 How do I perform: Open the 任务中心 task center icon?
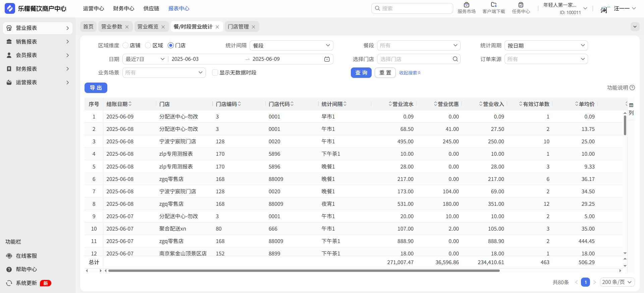tap(521, 5)
